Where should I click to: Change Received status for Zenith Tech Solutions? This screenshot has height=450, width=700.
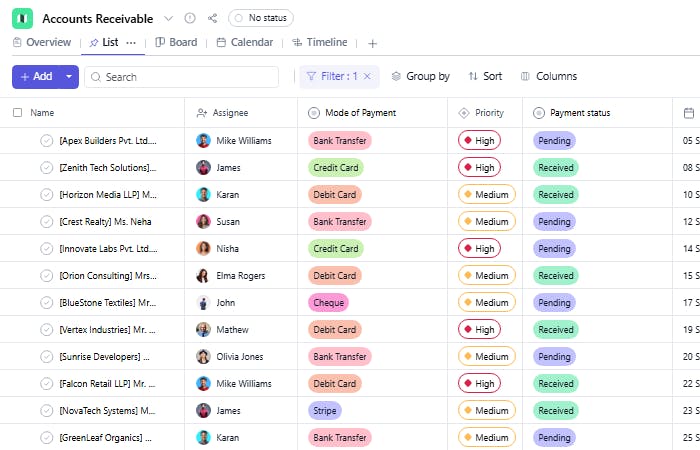pos(556,167)
